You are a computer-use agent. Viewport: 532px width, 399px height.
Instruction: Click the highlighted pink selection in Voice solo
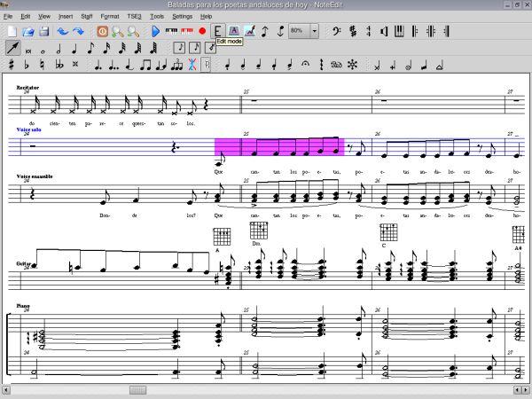click(x=279, y=147)
